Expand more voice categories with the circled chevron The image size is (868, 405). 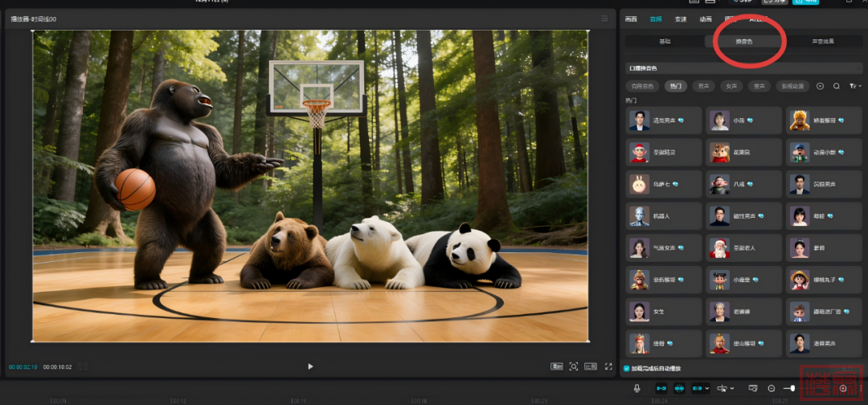(821, 86)
